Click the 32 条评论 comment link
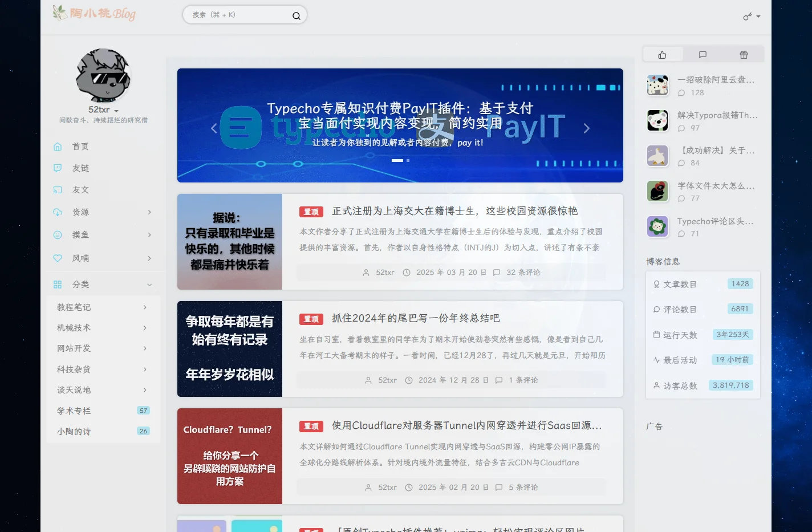812x532 pixels. coord(523,273)
